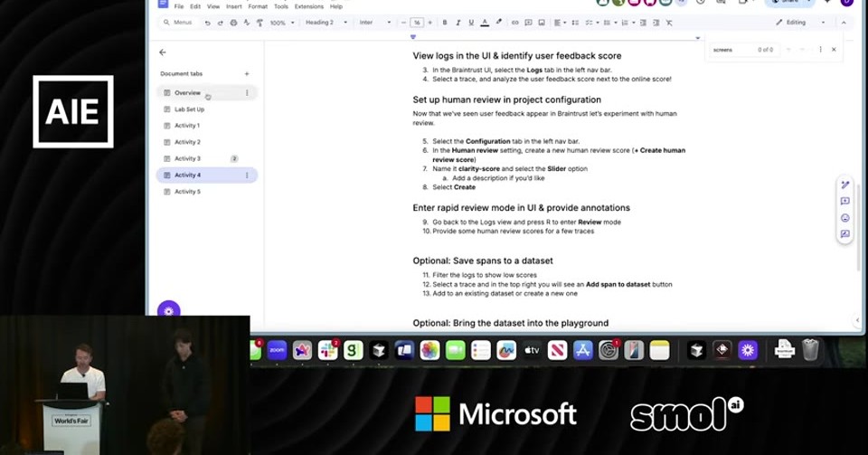Open find bar's more options
Viewport: 868px width, 455px height.
coord(820,50)
